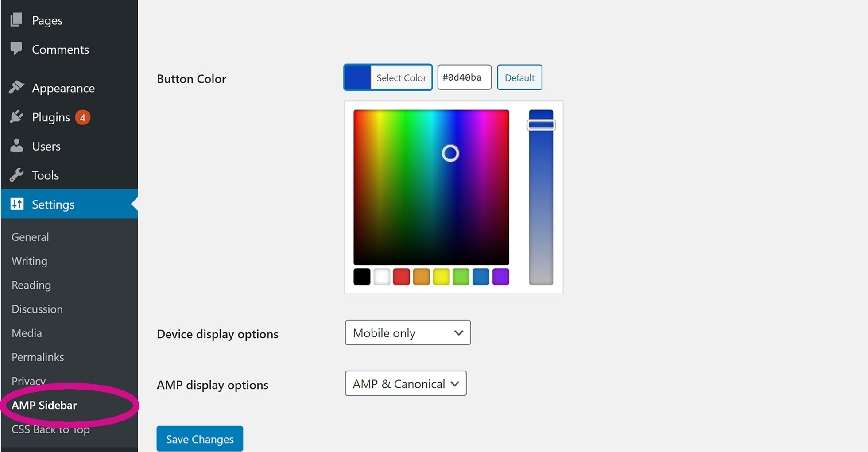Click the vertical blue gradient slider track
This screenshot has width=868, height=452.
point(541,197)
